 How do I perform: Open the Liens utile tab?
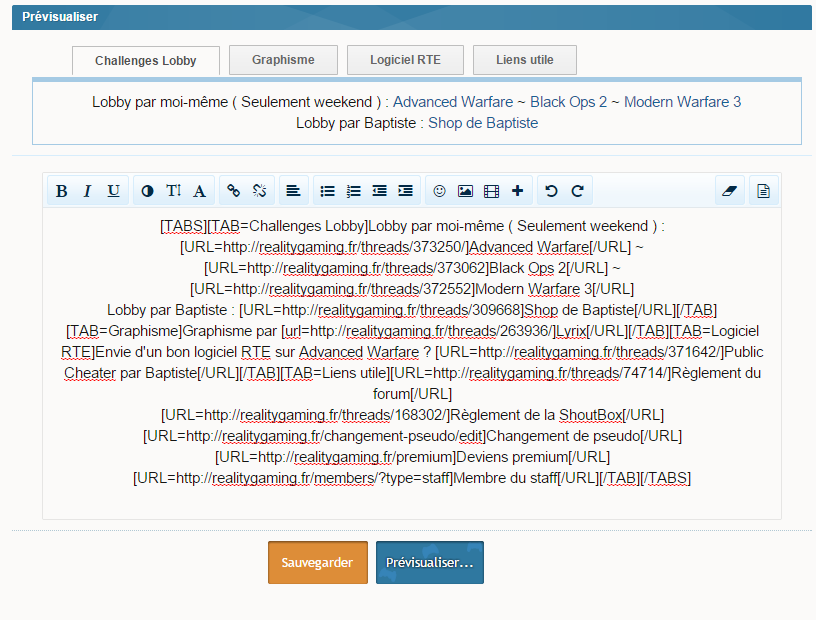coord(525,60)
